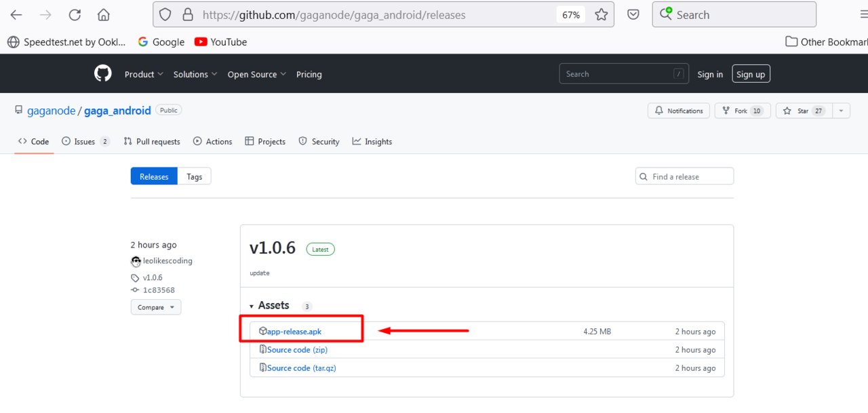This screenshot has height=413, width=868.
Task: Open the gaganode owner link
Action: coord(52,111)
